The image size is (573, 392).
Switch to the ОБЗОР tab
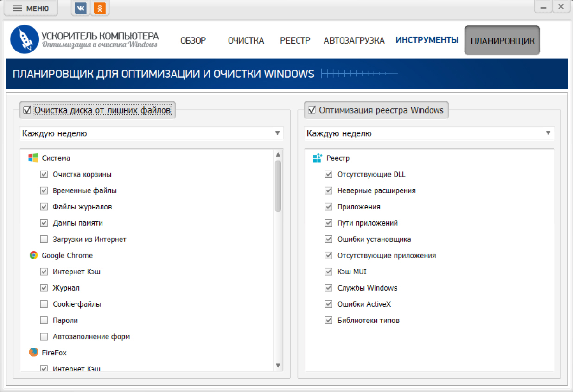193,40
